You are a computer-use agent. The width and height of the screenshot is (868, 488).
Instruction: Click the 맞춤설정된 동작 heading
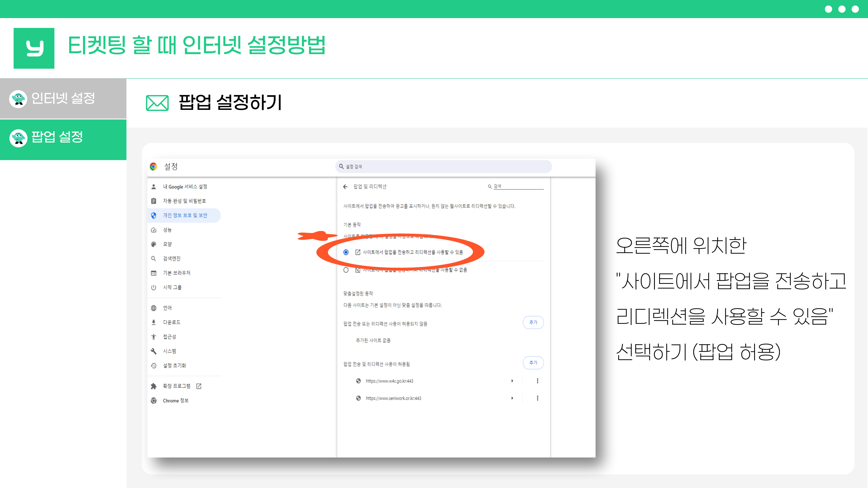(358, 294)
